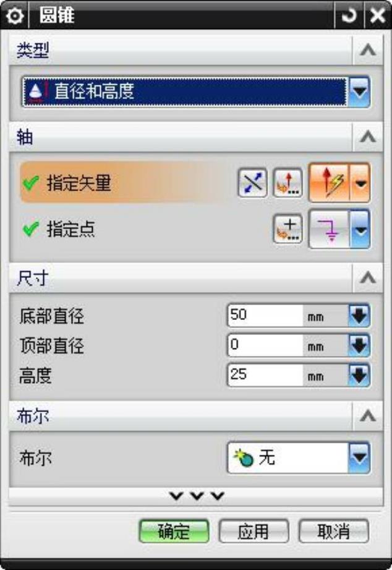The height and width of the screenshot is (570, 392).
Task: Click the 底部直径 input field
Action: (x=265, y=315)
